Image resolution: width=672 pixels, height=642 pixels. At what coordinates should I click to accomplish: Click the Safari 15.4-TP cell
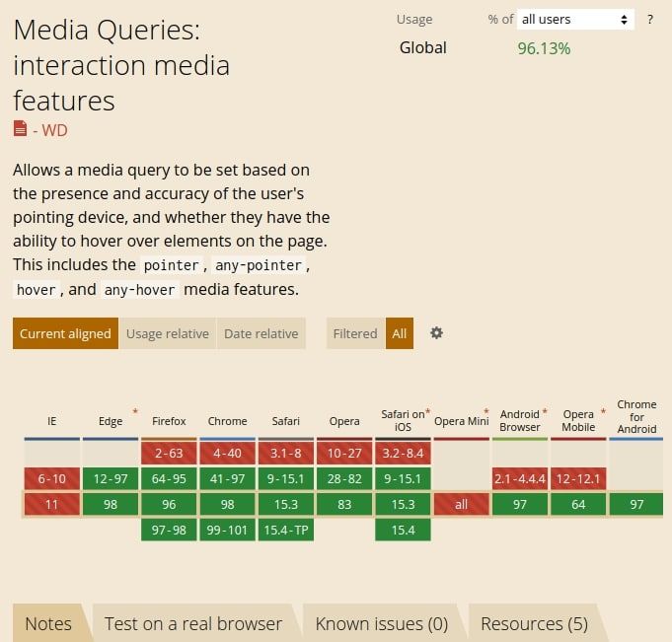click(x=286, y=530)
